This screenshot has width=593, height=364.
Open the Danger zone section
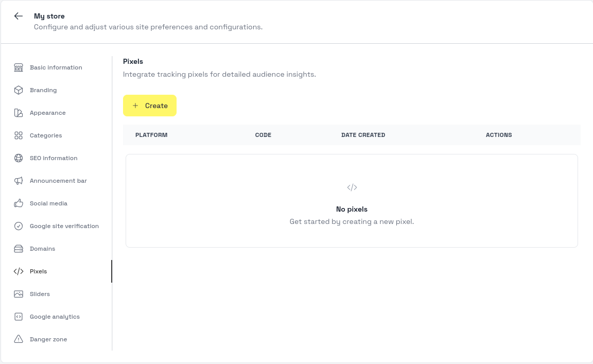pos(48,339)
